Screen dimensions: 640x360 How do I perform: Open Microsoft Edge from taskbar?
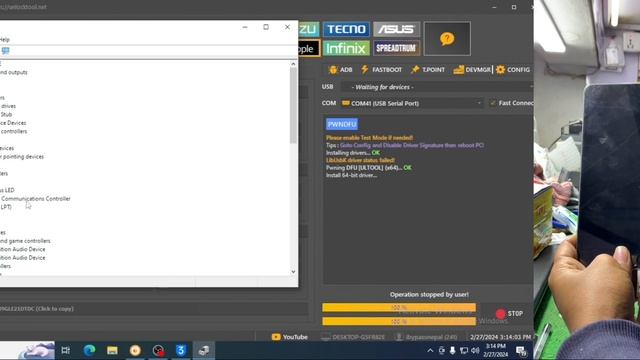(x=89, y=350)
